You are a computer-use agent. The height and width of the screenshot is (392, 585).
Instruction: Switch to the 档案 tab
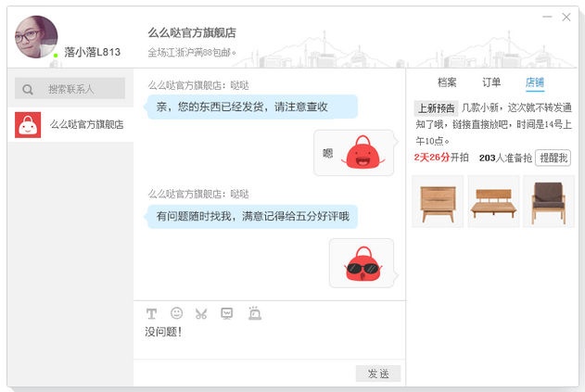[447, 82]
